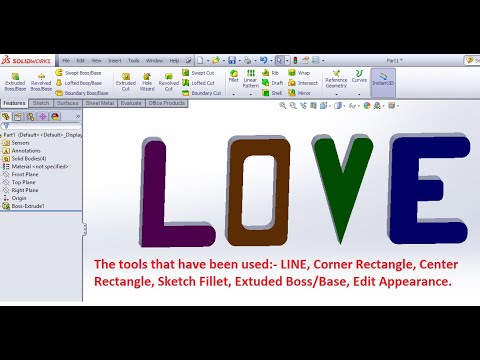Open the Tools menu
Screen dimensions: 480x360
coord(133,61)
